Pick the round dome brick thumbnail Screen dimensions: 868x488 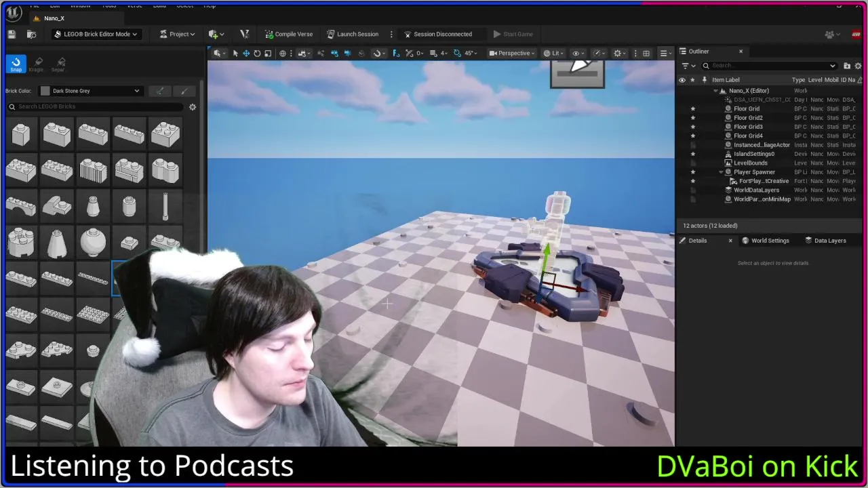[x=93, y=242]
